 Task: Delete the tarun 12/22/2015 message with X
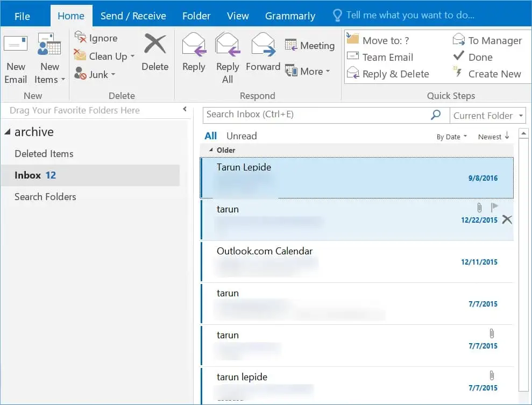coord(507,219)
